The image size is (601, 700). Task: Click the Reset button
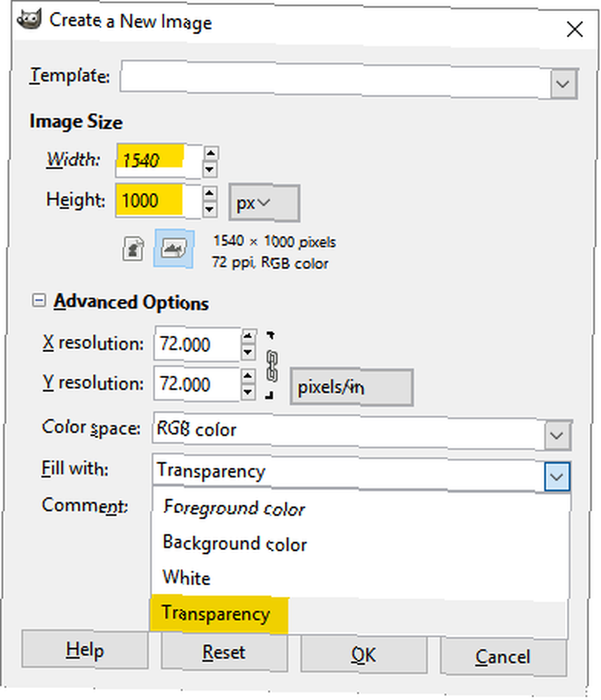(224, 652)
